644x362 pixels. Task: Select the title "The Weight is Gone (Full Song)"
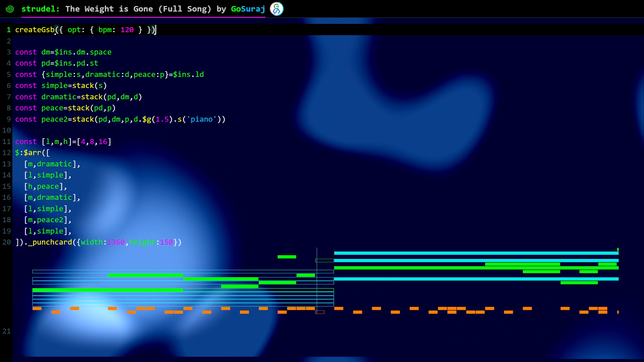point(138,9)
